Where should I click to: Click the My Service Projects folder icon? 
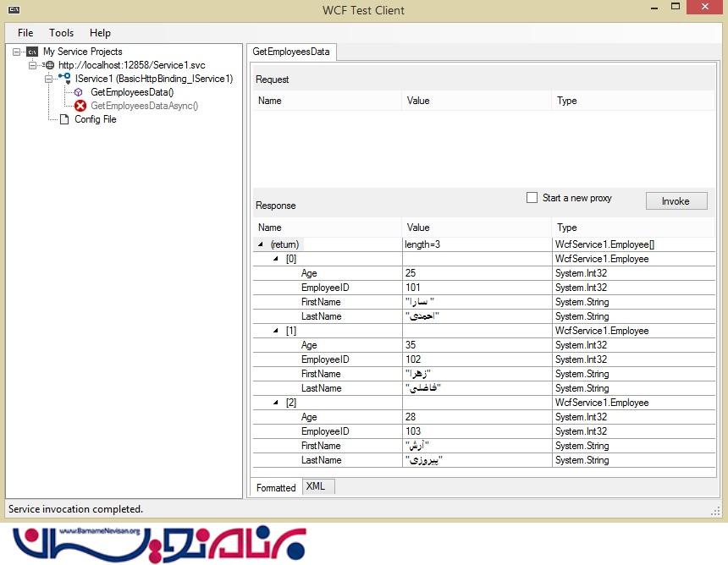pos(32,52)
